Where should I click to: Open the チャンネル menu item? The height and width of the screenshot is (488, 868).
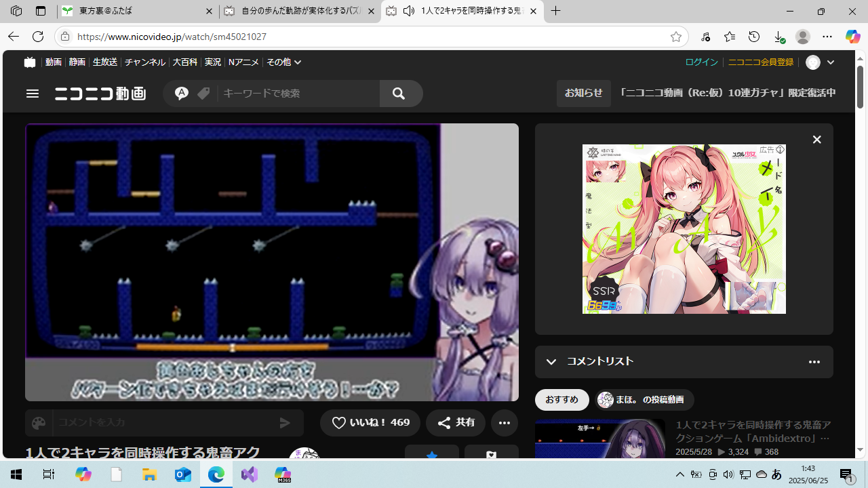[145, 62]
